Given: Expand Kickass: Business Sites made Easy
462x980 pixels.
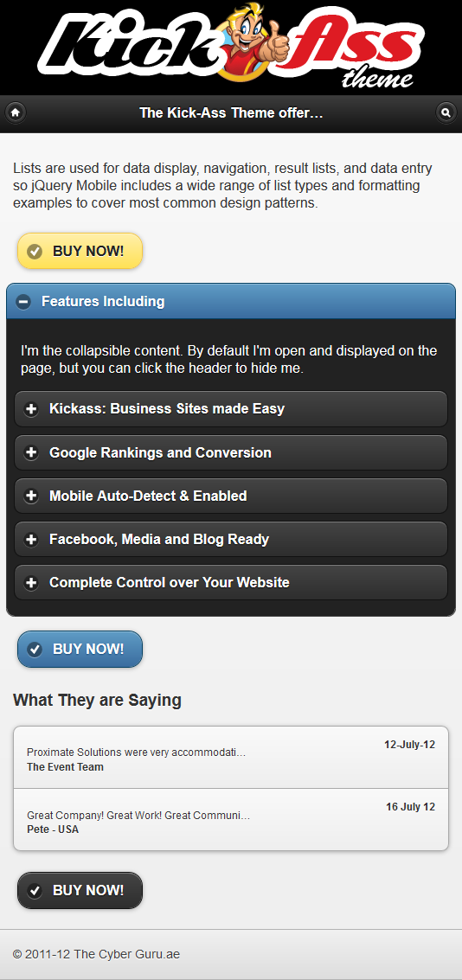Looking at the screenshot, I should [x=231, y=409].
